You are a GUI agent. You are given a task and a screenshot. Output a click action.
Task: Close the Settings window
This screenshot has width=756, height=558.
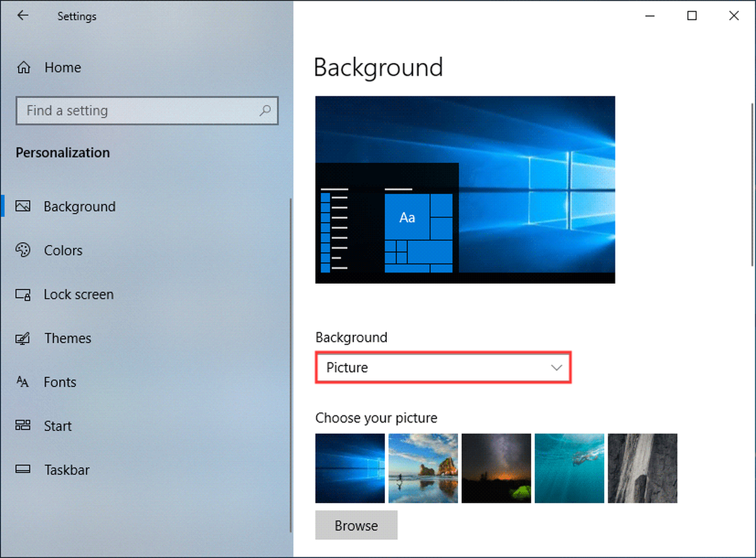[x=733, y=16]
